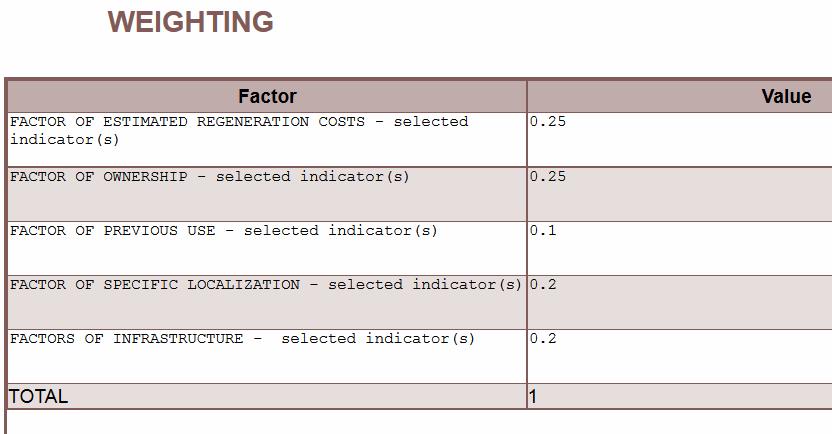Click the word 'indicator(s)' under regeneration costs

point(65,140)
